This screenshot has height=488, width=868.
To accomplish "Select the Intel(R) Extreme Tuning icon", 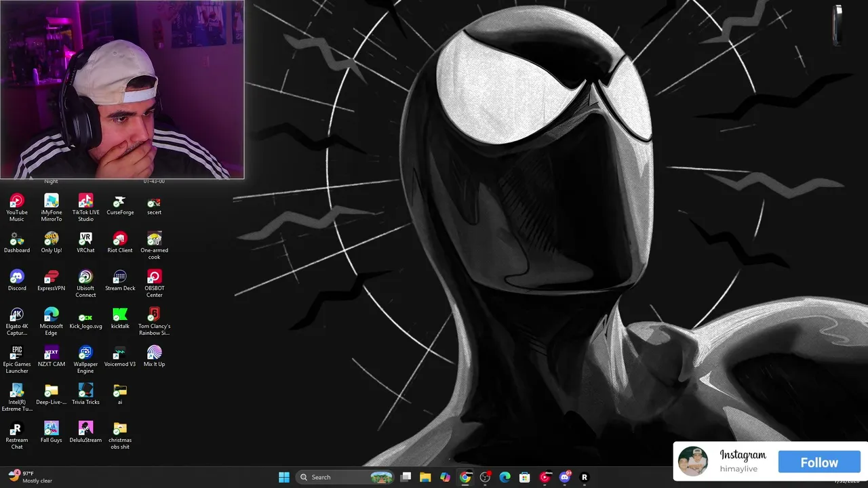I will (x=17, y=397).
